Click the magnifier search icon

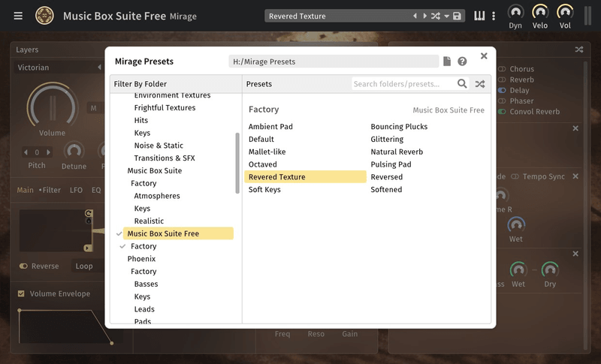[x=462, y=83]
